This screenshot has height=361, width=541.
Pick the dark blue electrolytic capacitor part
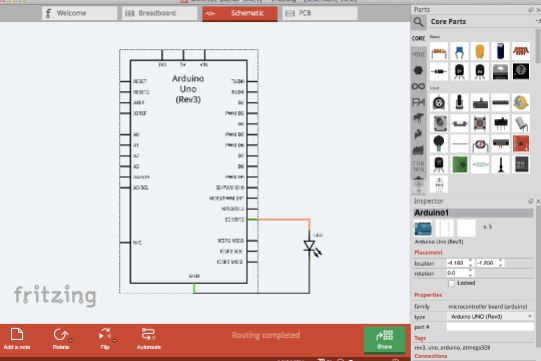pos(500,52)
